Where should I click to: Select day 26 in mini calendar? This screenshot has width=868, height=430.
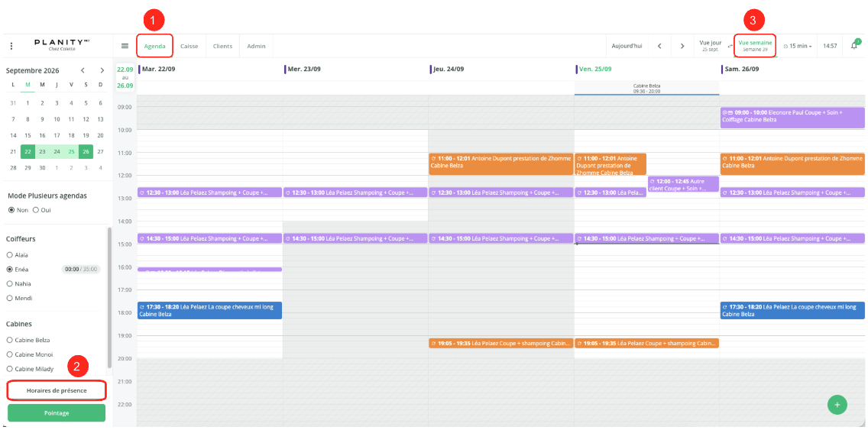coord(86,152)
